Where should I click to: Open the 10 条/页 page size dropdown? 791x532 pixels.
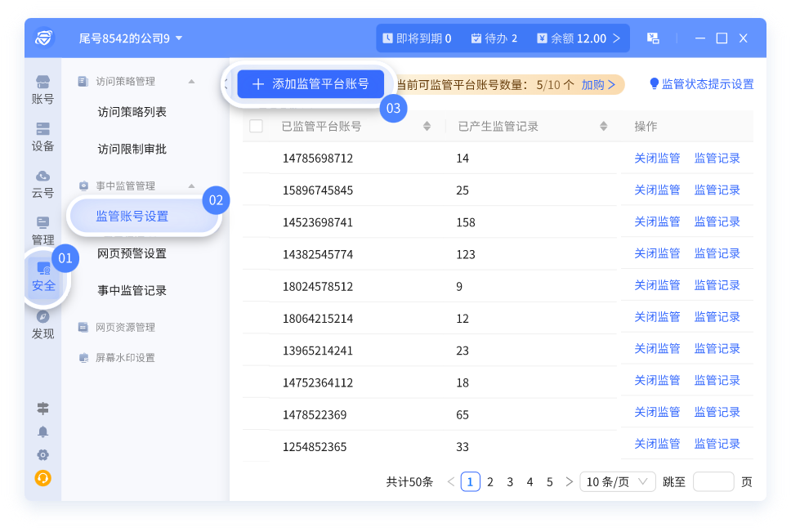click(x=617, y=482)
